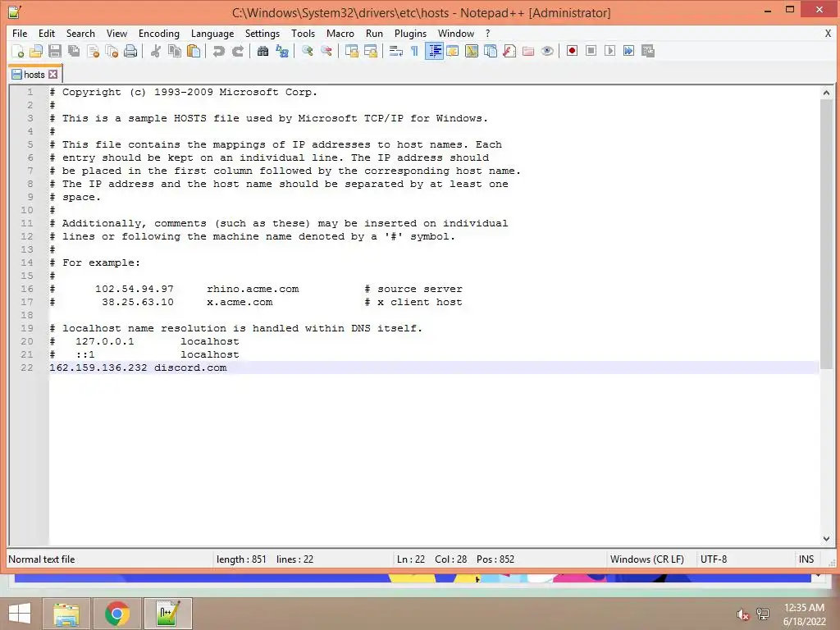Toggle the highlighted Show Indent Guide icon
Image resolution: width=840 pixels, height=630 pixels.
434,51
